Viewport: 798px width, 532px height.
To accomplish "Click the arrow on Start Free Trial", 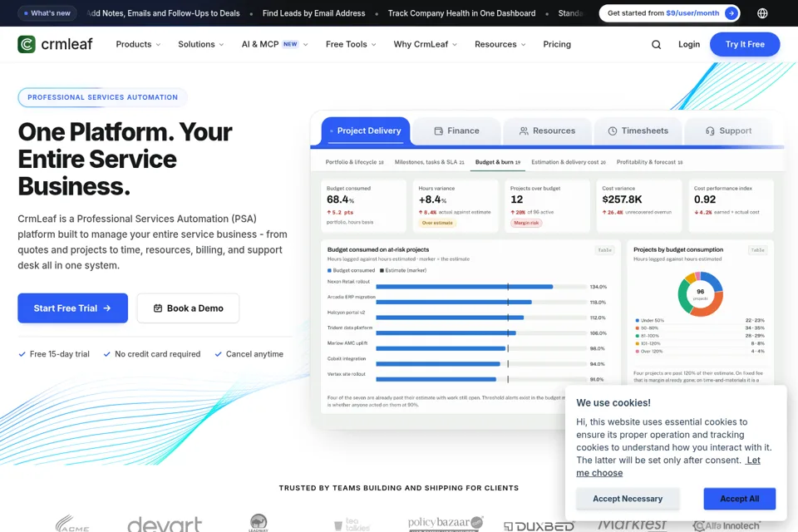I will (107, 308).
